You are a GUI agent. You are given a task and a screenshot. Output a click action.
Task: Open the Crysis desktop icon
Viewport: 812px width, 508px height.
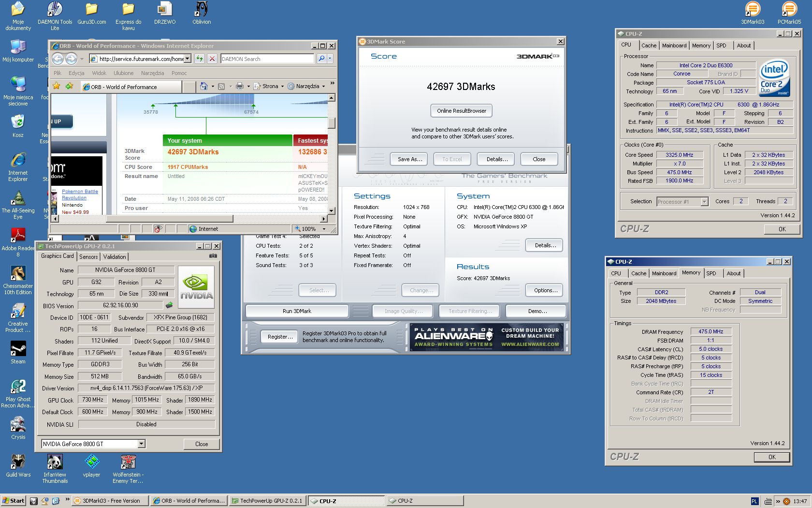18,428
